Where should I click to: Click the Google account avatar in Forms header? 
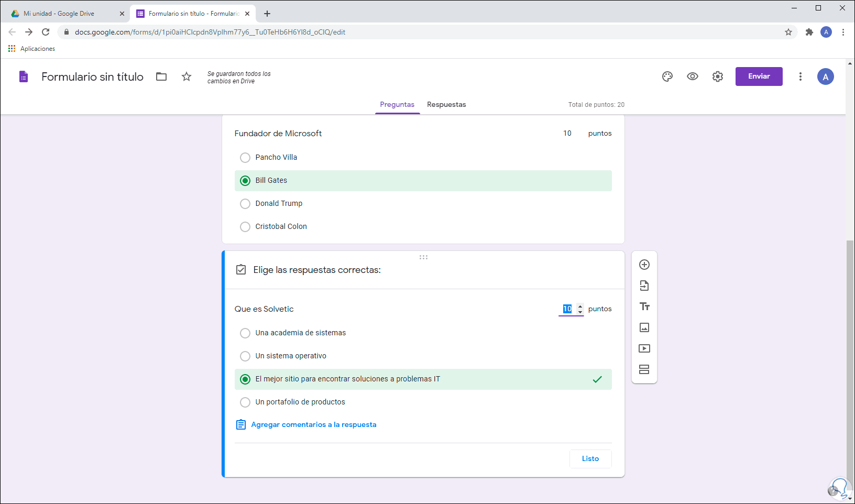coord(826,76)
